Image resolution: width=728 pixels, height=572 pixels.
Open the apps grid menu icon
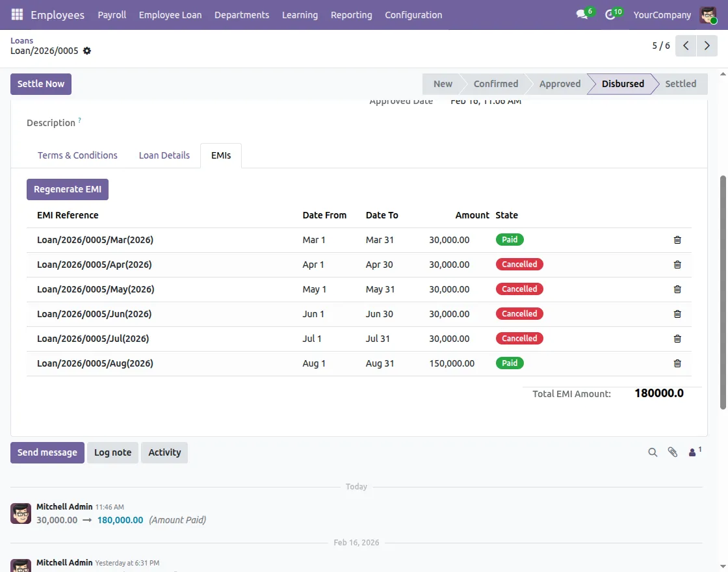click(17, 14)
